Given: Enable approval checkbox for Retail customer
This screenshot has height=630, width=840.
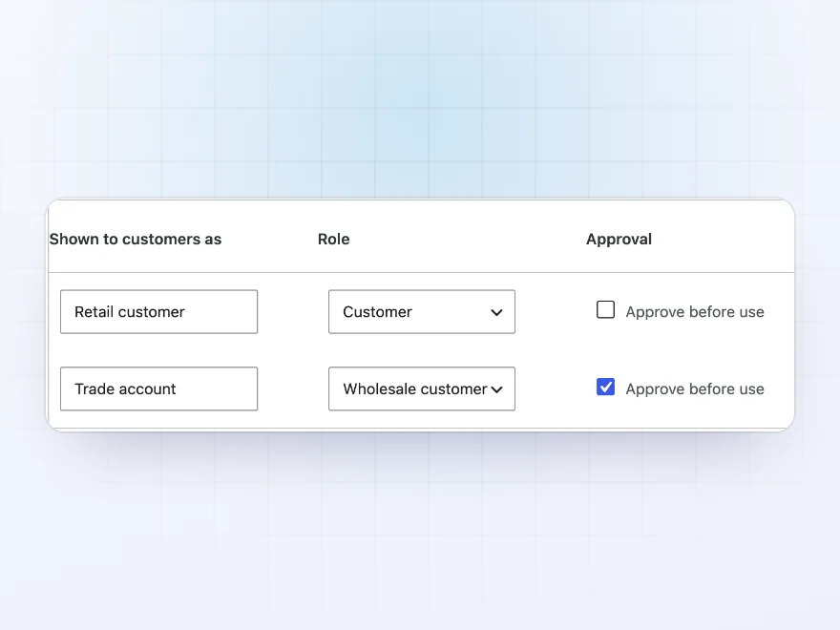Looking at the screenshot, I should [x=605, y=309].
